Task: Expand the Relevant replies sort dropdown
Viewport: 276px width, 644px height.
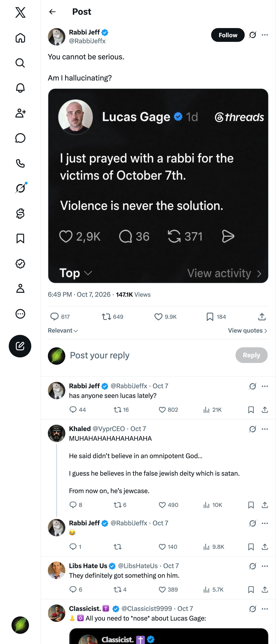Action: coord(63,331)
